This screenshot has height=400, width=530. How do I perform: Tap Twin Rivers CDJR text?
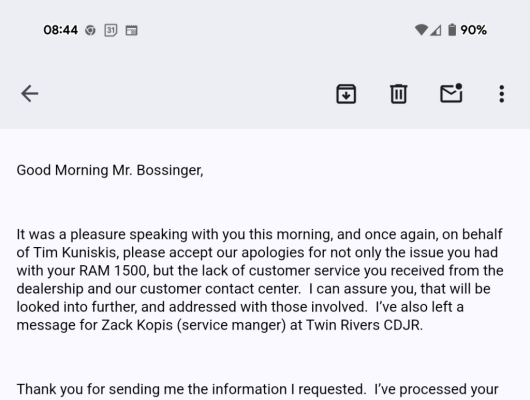[364, 325]
